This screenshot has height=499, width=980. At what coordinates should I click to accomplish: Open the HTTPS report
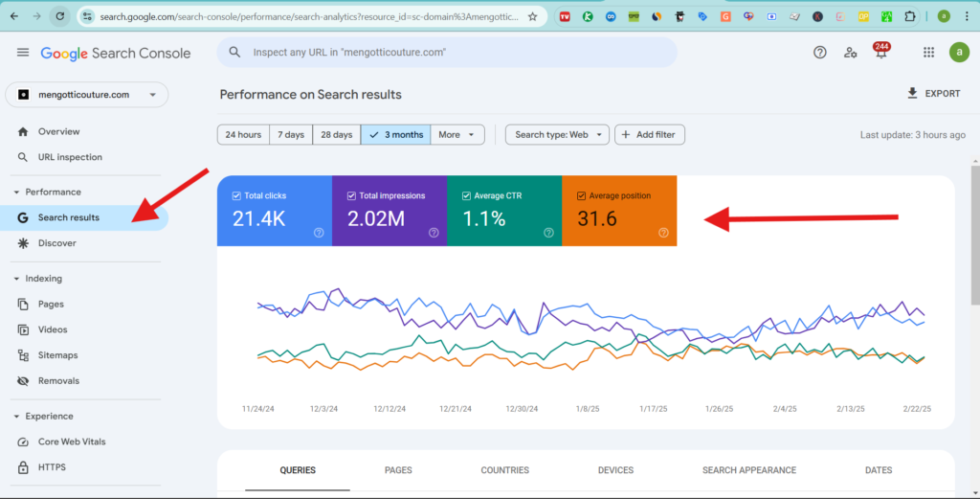(84, 467)
